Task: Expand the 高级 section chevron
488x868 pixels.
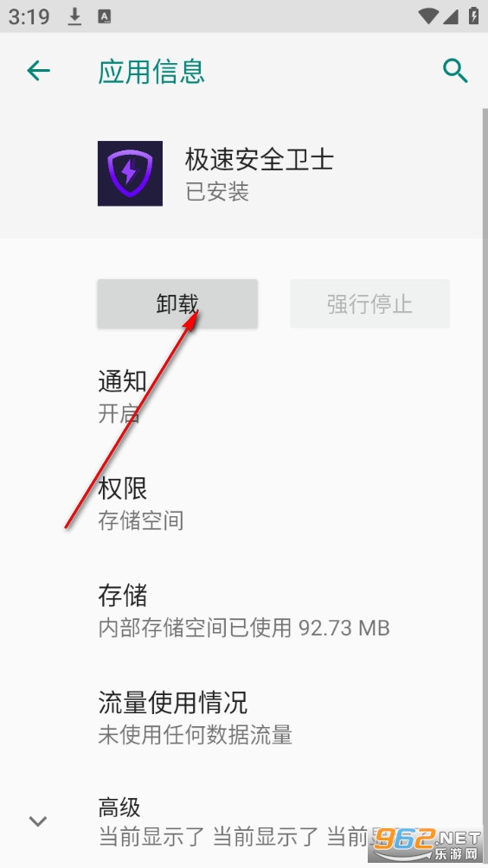Action: (38, 821)
